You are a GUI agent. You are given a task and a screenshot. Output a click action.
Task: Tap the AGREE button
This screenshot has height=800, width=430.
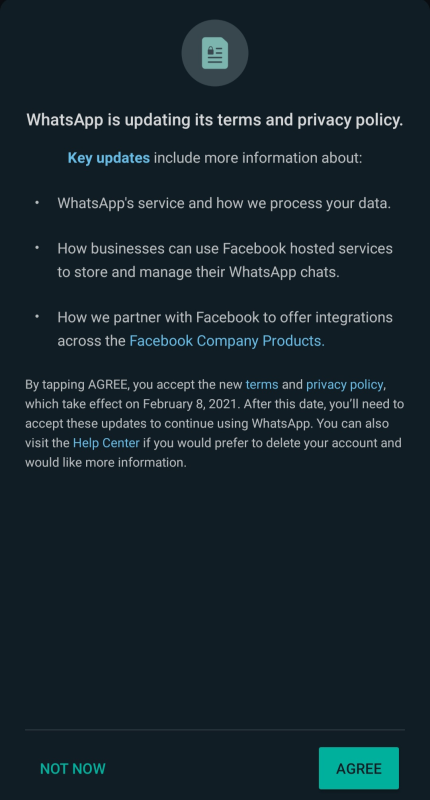[359, 768]
